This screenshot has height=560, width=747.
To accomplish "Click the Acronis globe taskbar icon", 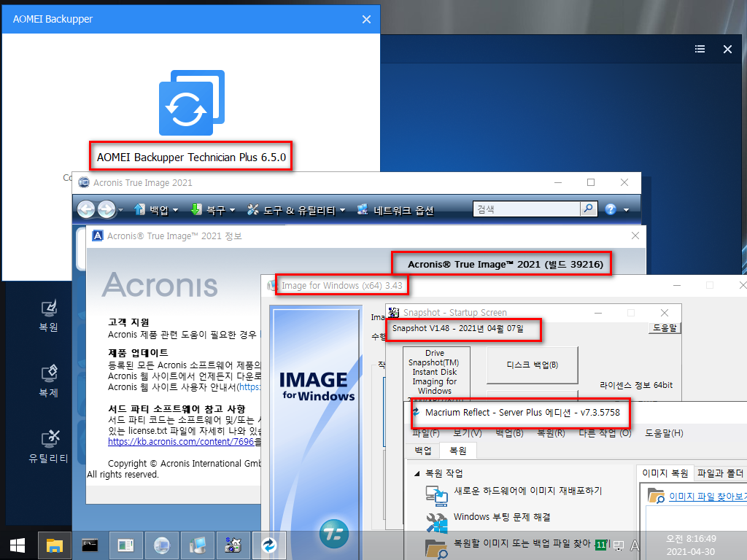I will (161, 545).
